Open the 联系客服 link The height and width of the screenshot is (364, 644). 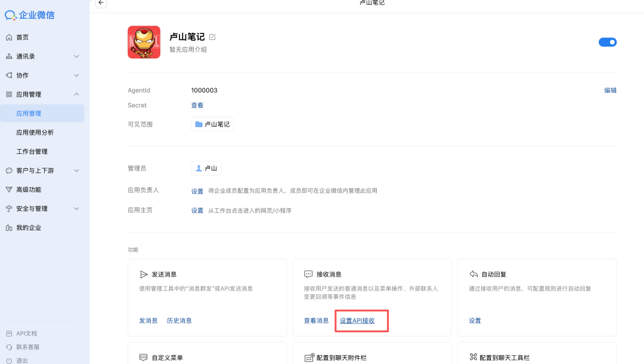pos(27,347)
